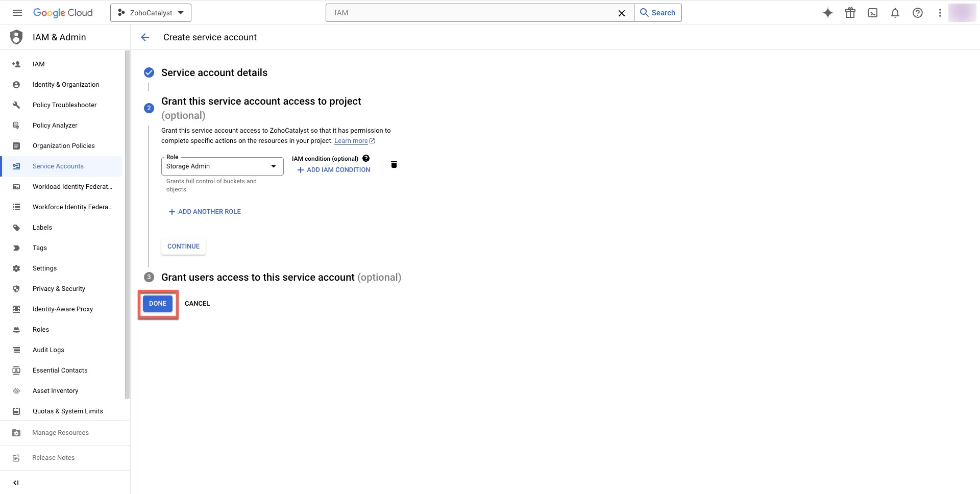Show IAM condition help tooltip

pos(366,159)
